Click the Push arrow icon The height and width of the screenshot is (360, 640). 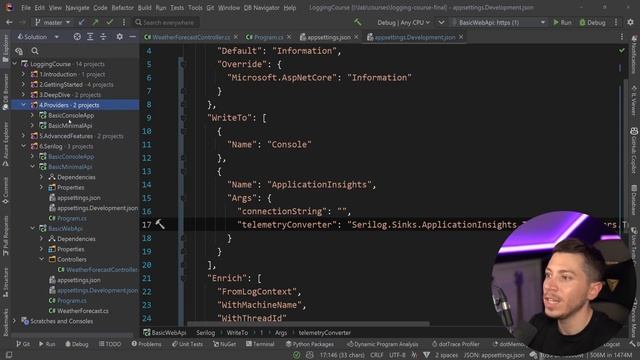tap(95, 22)
